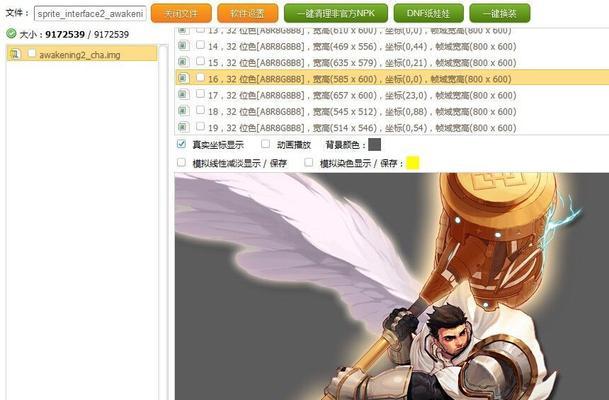Pick the gray 背景颜色 swatch
The height and width of the screenshot is (400, 609).
point(374,145)
